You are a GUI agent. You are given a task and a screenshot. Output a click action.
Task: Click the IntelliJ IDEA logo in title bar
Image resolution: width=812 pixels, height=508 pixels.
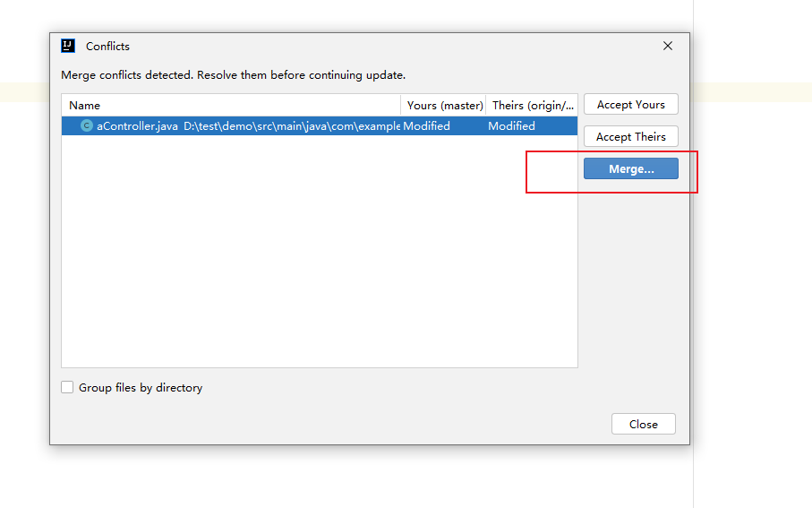click(67, 46)
